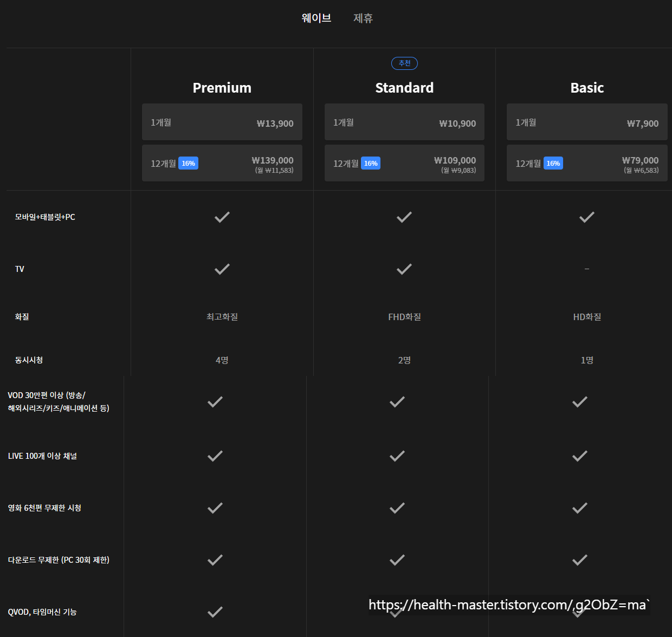Click Standard checkmark in VOD 30만편 row

coord(397,402)
